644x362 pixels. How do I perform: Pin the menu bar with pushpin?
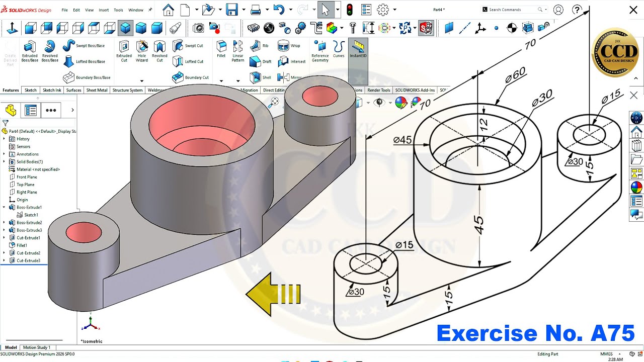[x=150, y=10]
